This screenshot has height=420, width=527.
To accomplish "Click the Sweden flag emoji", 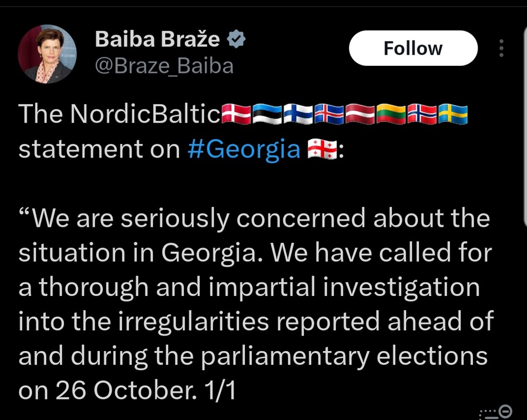I will pos(452,114).
